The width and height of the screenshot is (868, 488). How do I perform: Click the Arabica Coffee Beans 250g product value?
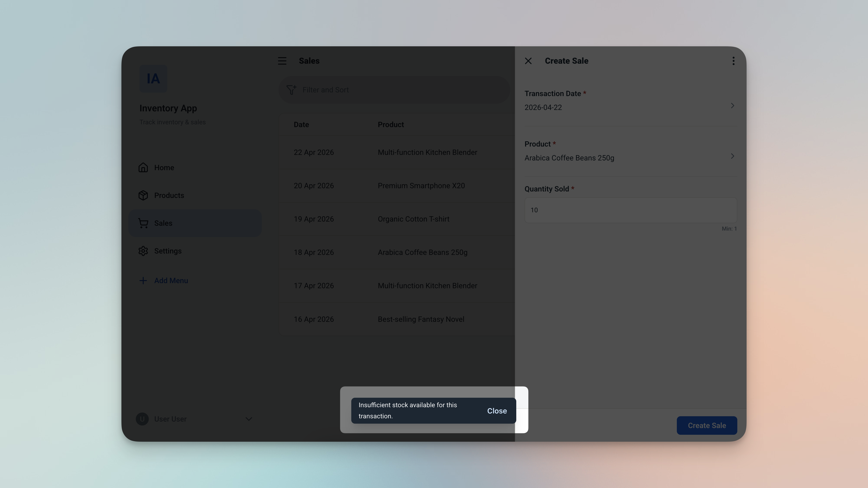coord(569,158)
